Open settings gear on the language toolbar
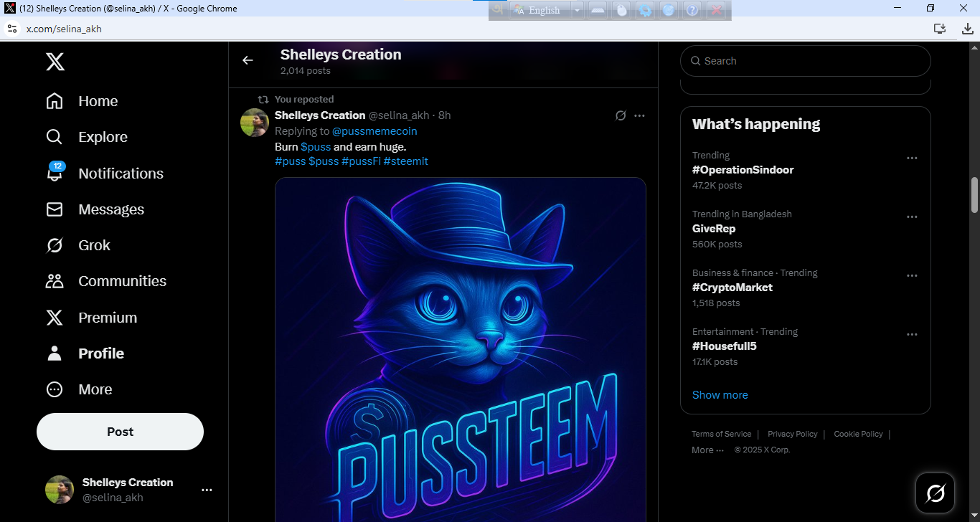The width and height of the screenshot is (980, 522). 645,10
